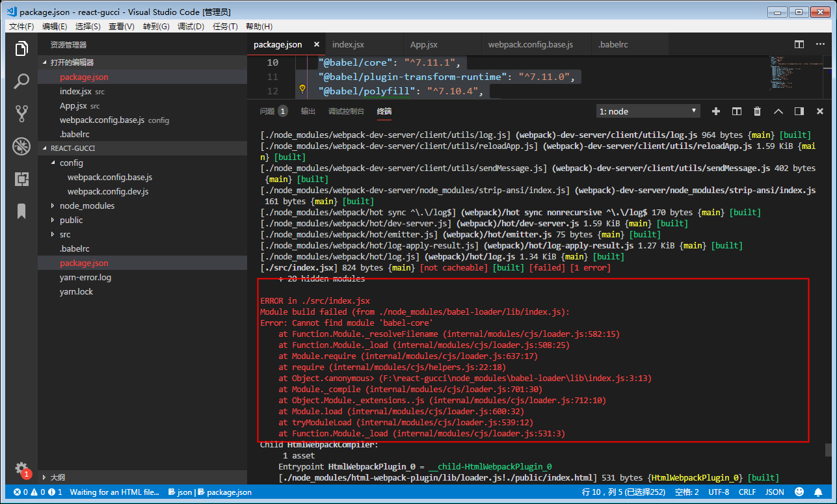
Task: Collapse the REACT-GUCCI section header
Action: (142, 148)
